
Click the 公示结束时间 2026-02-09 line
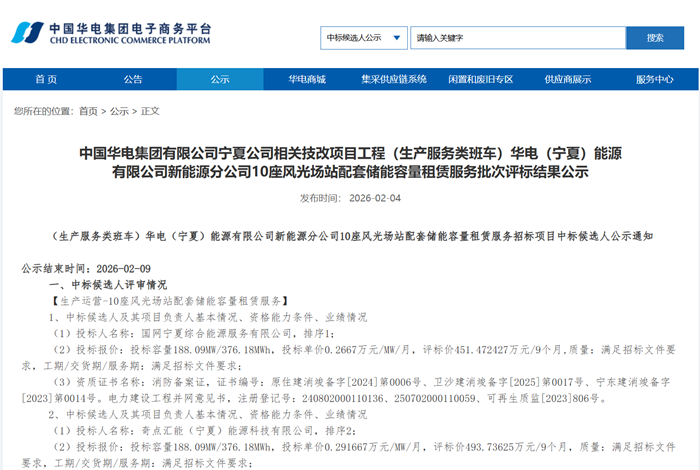click(86, 269)
